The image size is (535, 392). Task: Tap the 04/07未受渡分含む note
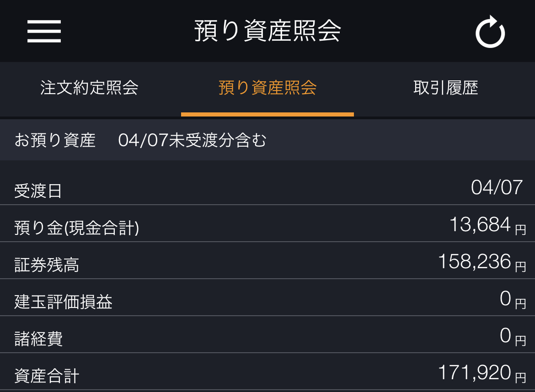pos(192,140)
